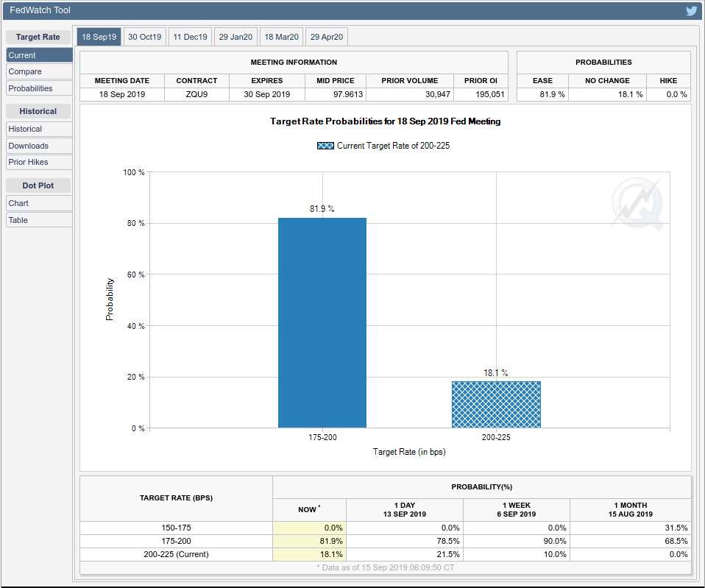
Task: Click the chart title text
Action: (386, 121)
